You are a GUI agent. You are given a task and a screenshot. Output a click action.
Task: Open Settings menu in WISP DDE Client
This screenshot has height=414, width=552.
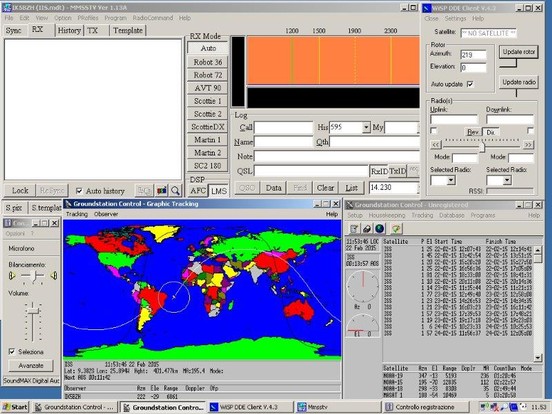point(455,18)
